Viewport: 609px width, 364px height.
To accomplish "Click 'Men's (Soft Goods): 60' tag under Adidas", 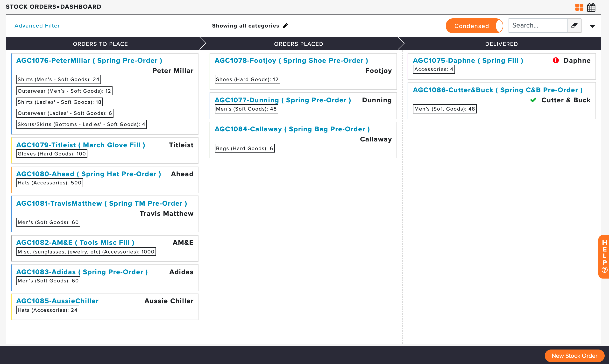I will [48, 281].
